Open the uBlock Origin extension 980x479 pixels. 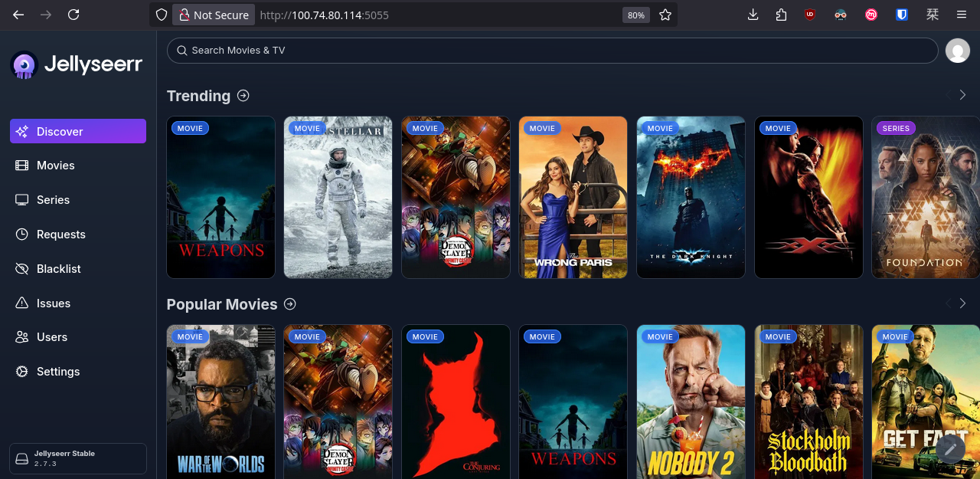pyautogui.click(x=810, y=15)
